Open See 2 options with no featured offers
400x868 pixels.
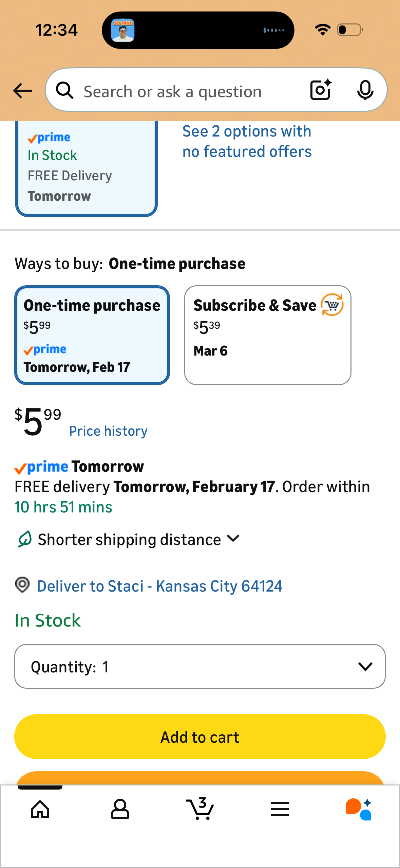pyautogui.click(x=247, y=141)
